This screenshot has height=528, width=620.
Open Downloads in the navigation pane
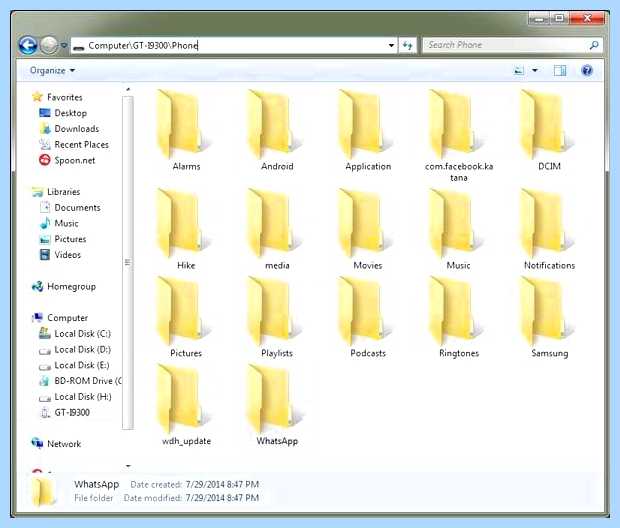[69, 129]
